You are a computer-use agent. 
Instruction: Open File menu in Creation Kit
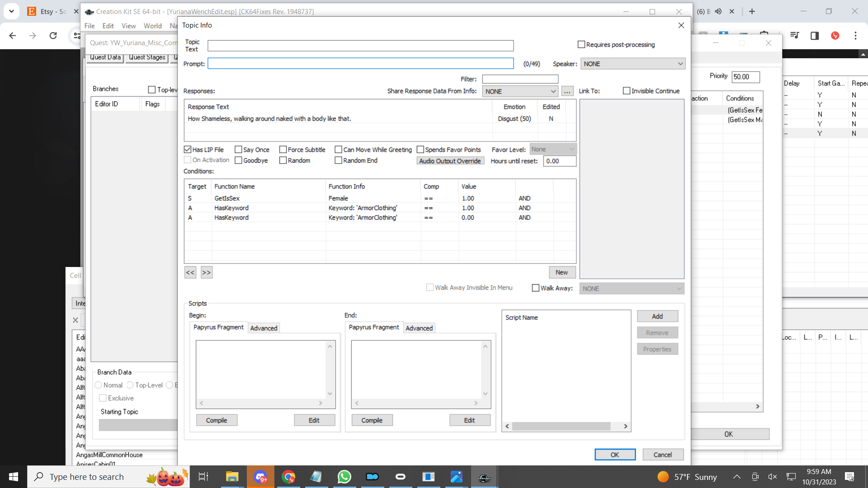[90, 26]
